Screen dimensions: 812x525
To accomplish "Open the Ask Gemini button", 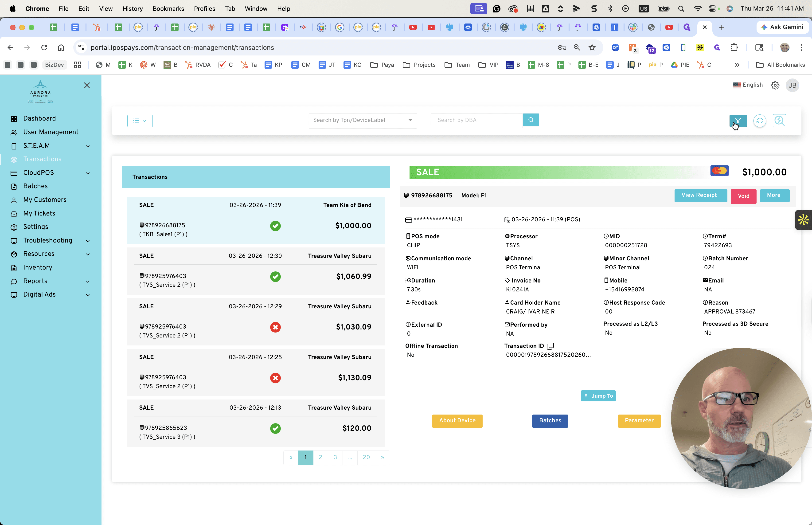I will click(x=783, y=27).
